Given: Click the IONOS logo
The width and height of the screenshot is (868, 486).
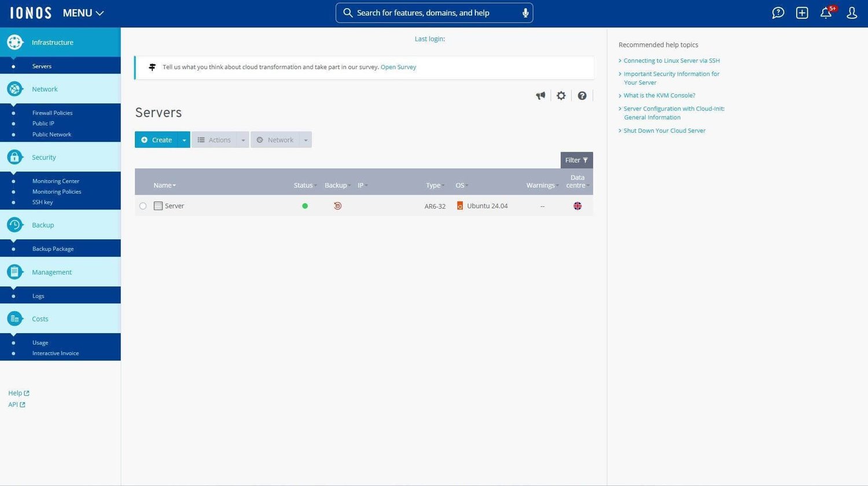Looking at the screenshot, I should (31, 13).
